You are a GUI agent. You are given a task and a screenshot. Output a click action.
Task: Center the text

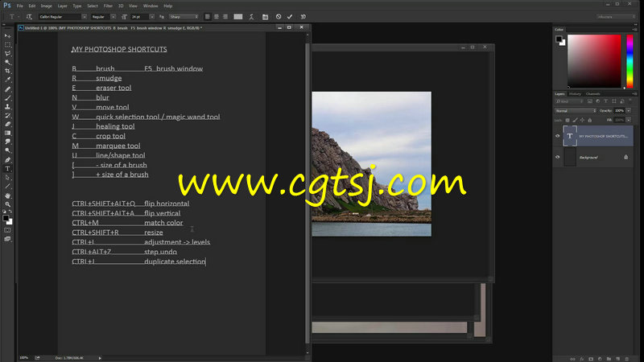click(x=217, y=17)
